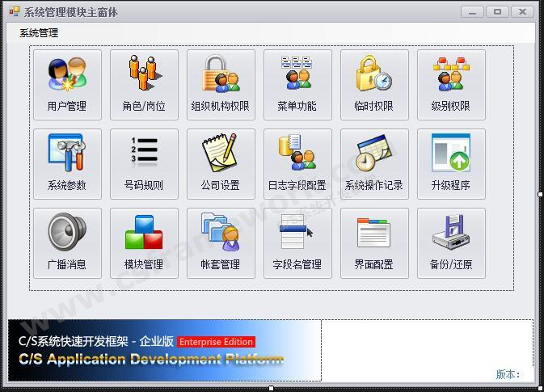Open 广播消息 broadcast message
544x392 pixels.
pos(67,242)
